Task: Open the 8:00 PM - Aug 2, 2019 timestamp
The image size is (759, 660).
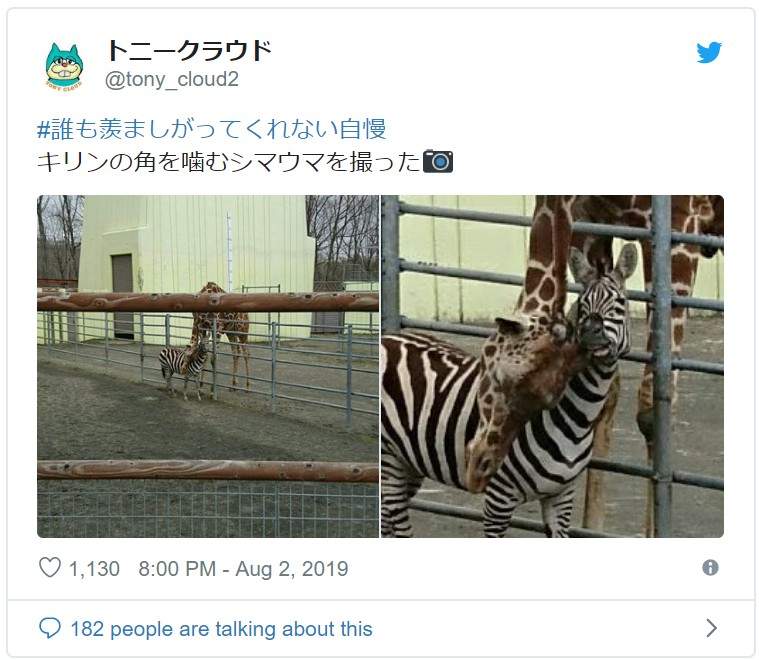Action: coord(243,569)
